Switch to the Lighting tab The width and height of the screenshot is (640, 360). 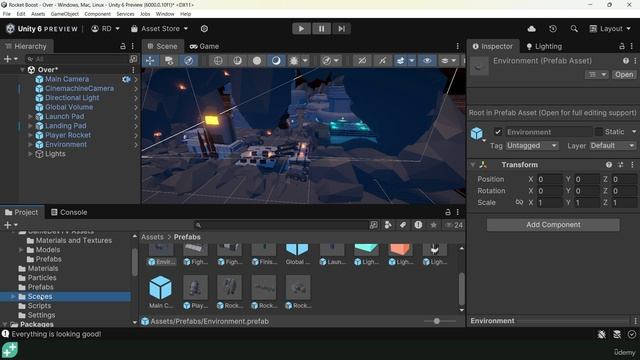pyautogui.click(x=544, y=46)
